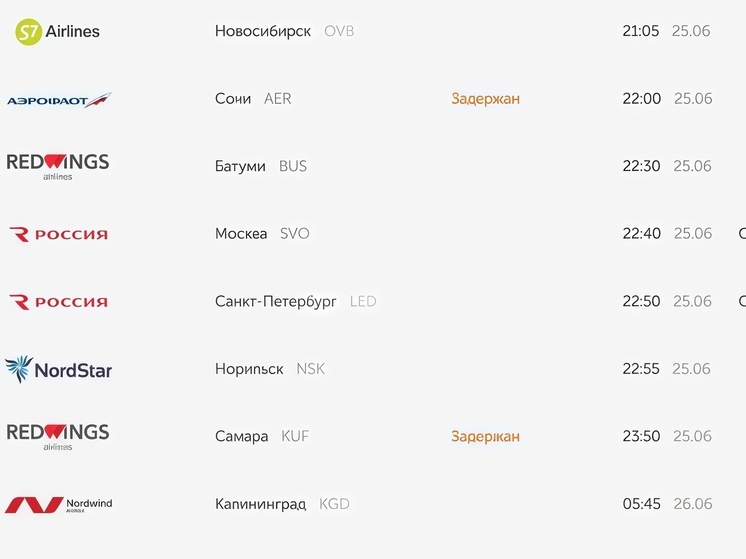746x559 pixels.
Task: Open the Norilsk NSK flight
Action: pos(270,369)
